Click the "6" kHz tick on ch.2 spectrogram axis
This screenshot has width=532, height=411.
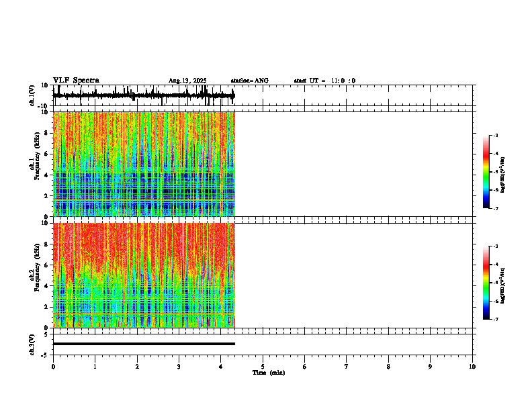tap(47, 265)
